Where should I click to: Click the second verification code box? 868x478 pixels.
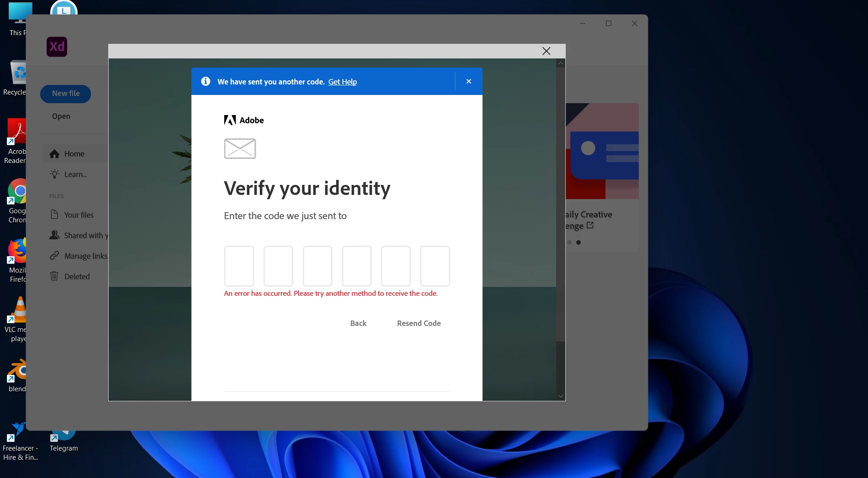[x=278, y=266]
